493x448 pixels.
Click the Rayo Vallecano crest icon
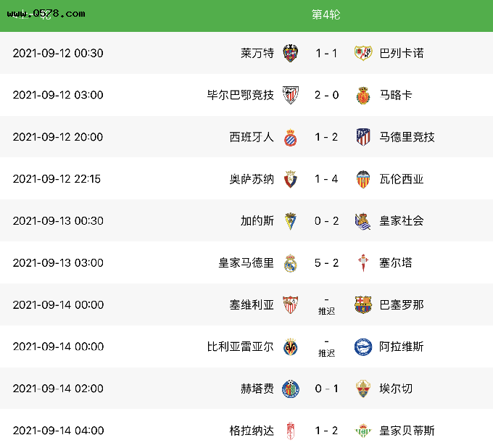click(363, 53)
